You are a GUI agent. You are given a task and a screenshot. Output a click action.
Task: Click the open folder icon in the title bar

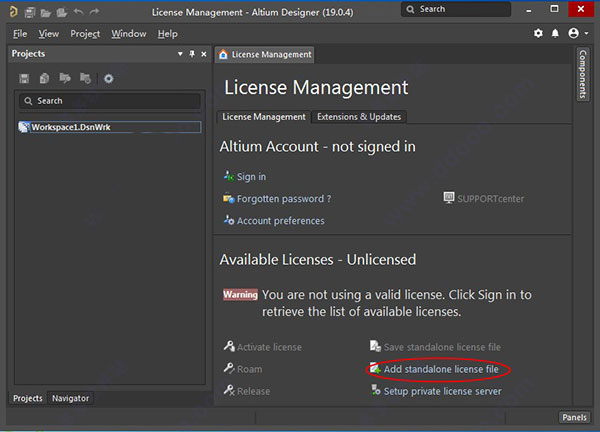(x=47, y=10)
